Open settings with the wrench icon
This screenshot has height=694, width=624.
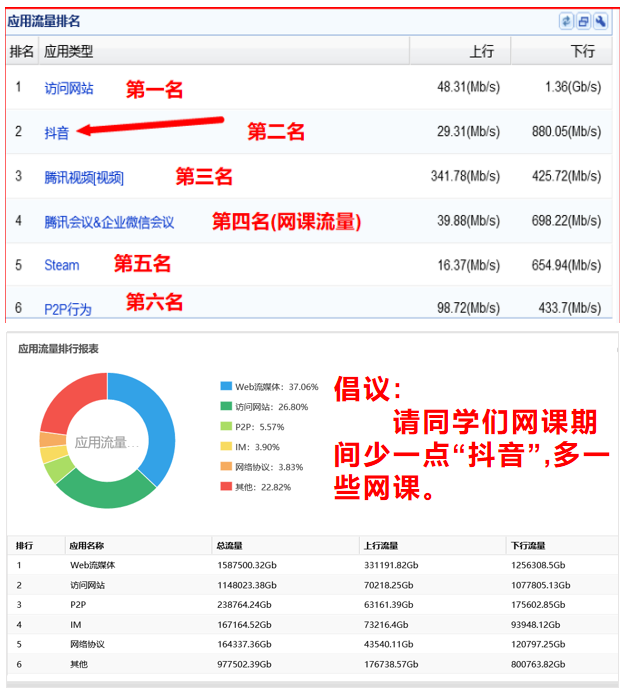[x=600, y=21]
